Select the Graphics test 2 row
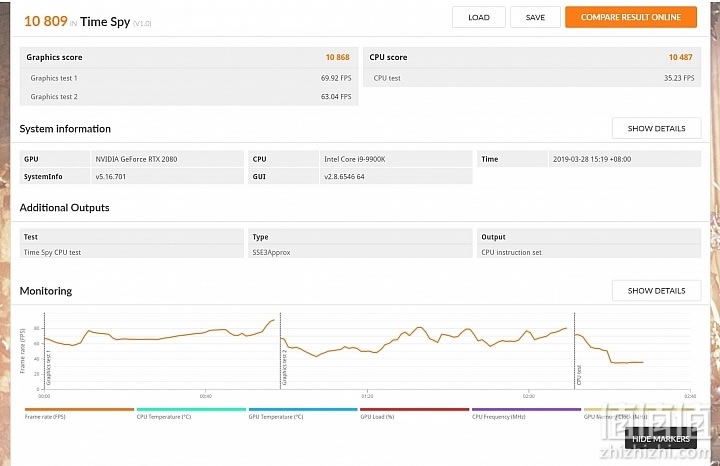 pyautogui.click(x=189, y=96)
